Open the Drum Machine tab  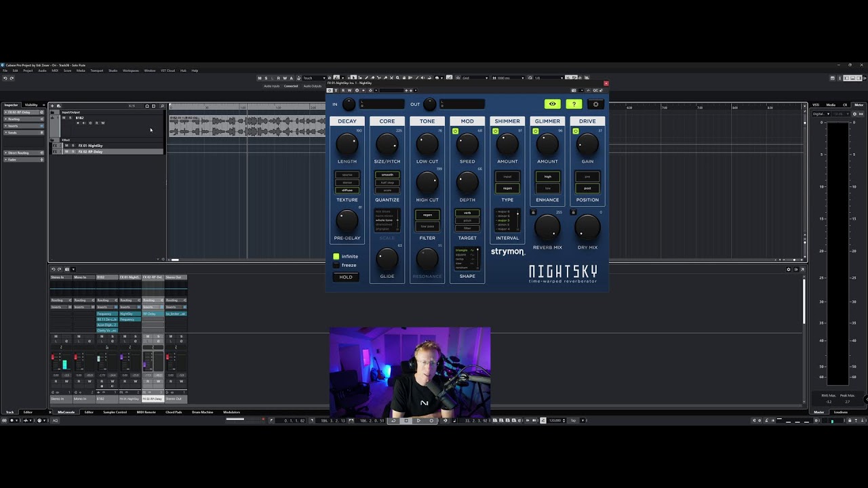(x=202, y=412)
